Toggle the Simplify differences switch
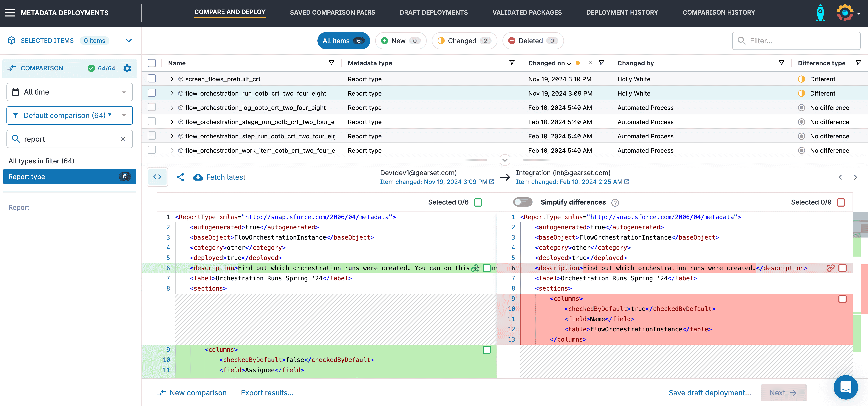This screenshot has height=406, width=868. (x=523, y=202)
